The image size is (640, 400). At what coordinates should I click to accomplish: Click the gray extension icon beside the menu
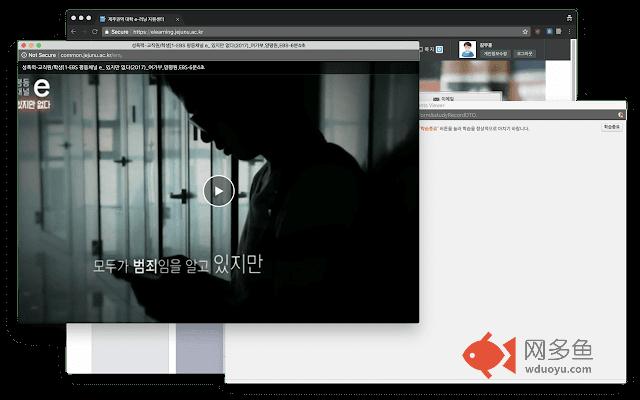pyautogui.click(x=558, y=31)
